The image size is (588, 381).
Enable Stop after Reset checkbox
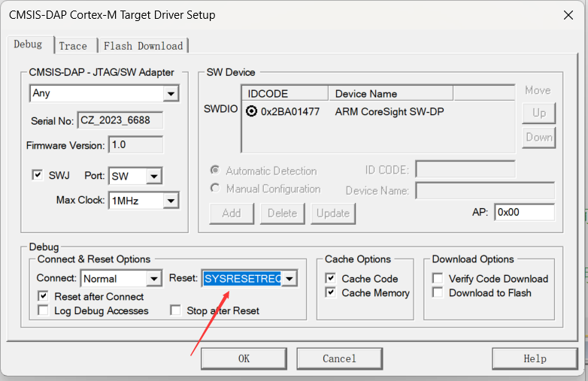pos(175,310)
